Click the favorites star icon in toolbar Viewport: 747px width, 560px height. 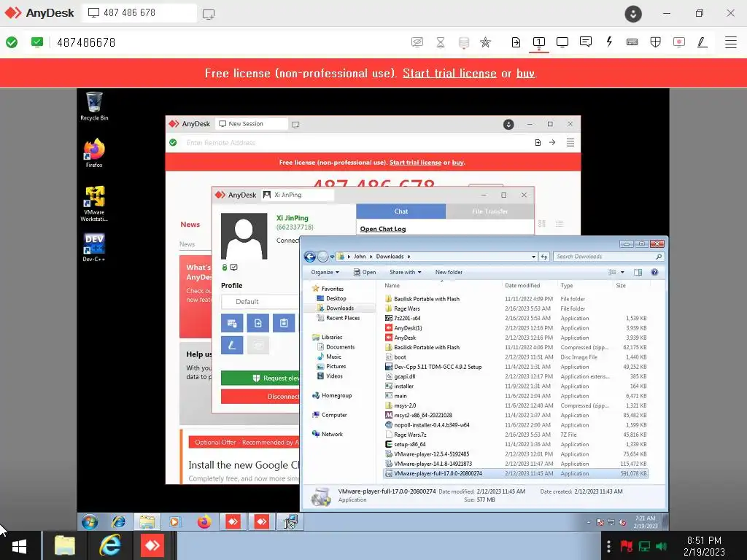coord(485,42)
